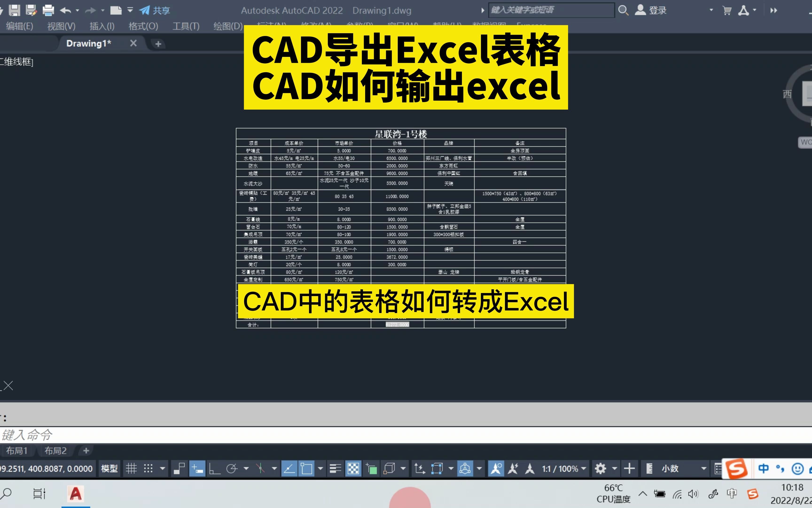Screen dimensions: 812x508
Task: Click the gizmo icon in status bar
Action: pyautogui.click(x=465, y=468)
